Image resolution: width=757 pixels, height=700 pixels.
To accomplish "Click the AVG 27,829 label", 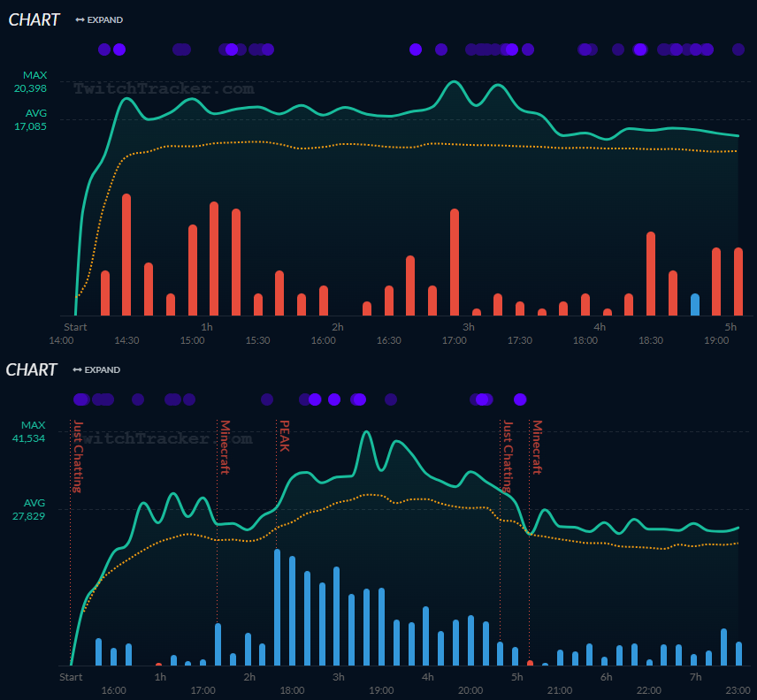I will tap(29, 509).
